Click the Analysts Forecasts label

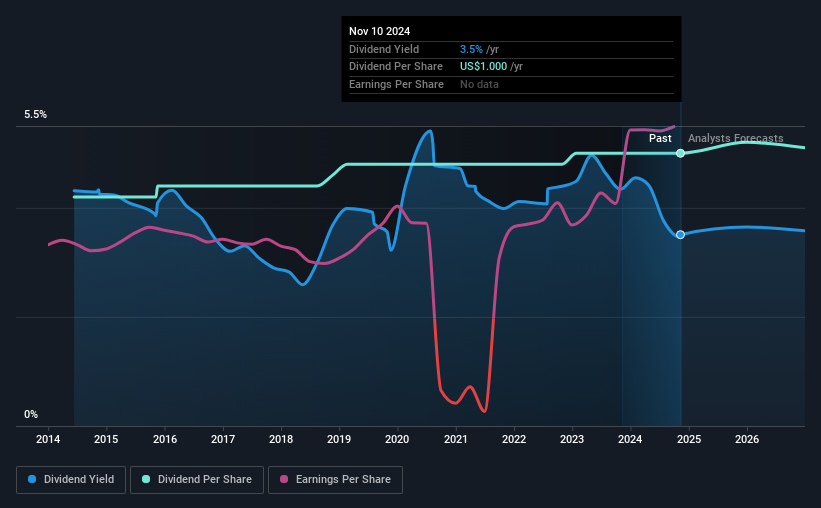click(x=736, y=138)
